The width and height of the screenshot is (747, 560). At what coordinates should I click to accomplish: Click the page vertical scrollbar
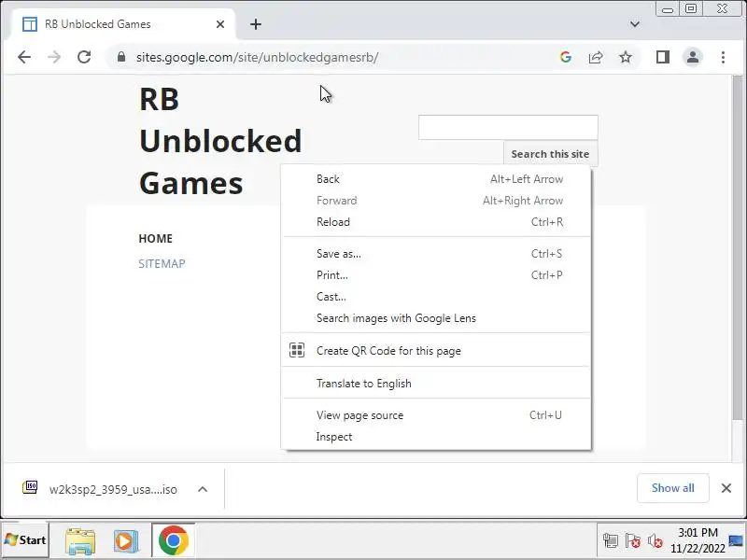[x=738, y=247]
